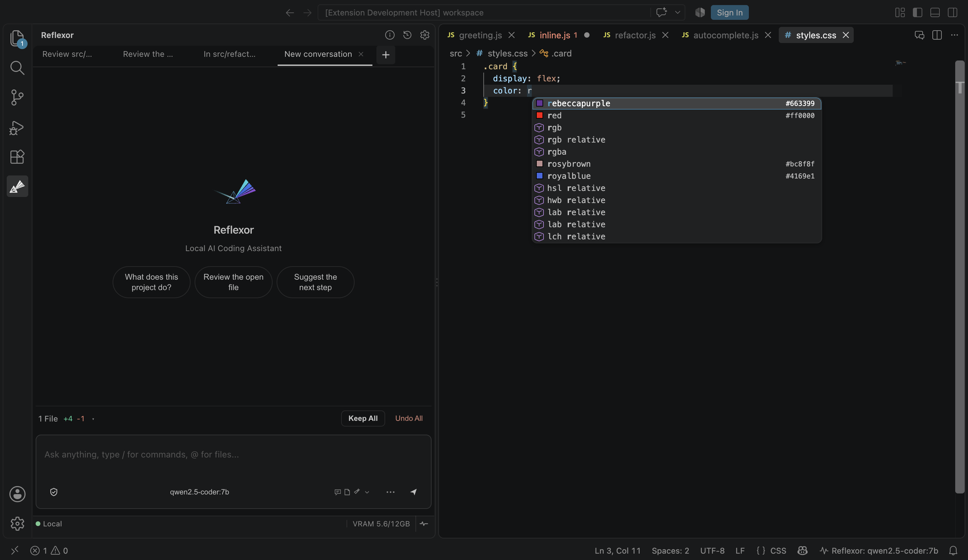Image resolution: width=968 pixels, height=560 pixels.
Task: Open the 'Review src/...' conversation tab
Action: (x=67, y=54)
